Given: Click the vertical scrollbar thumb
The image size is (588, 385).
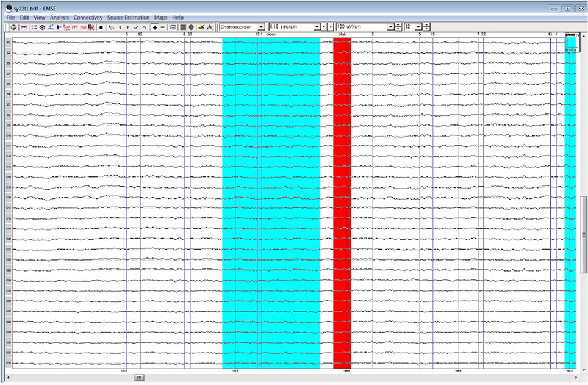Looking at the screenshot, I should [584, 234].
